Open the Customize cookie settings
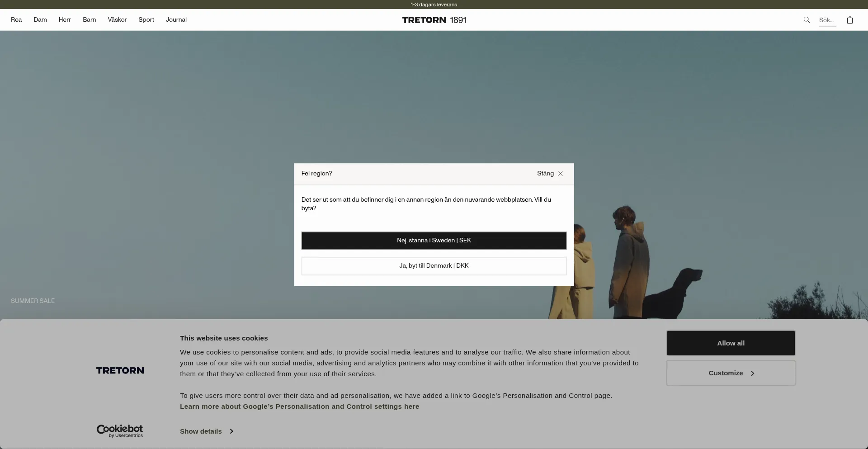 [731, 373]
